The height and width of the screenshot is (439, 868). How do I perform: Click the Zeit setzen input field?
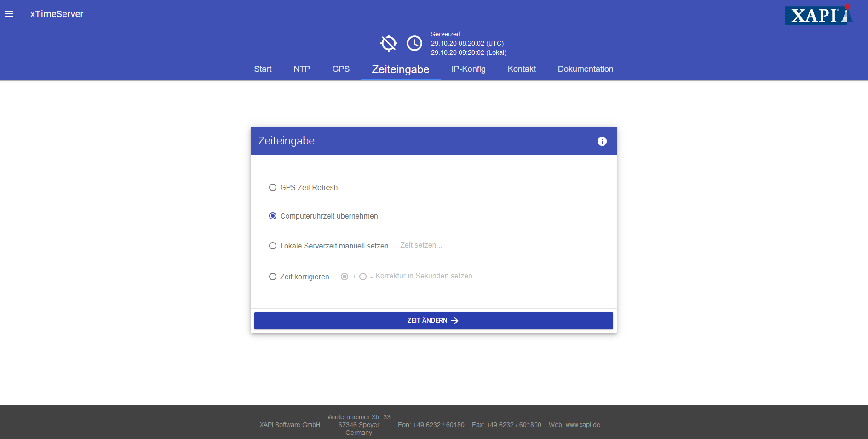(467, 245)
